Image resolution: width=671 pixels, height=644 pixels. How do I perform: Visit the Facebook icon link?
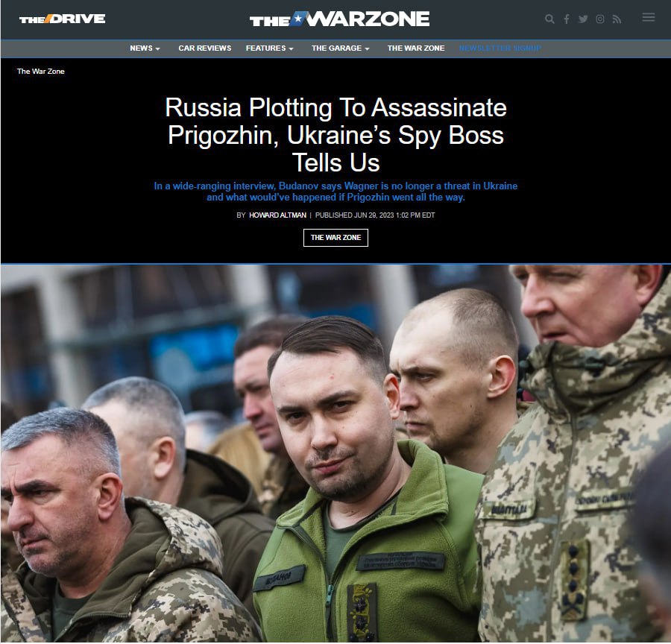pos(566,19)
